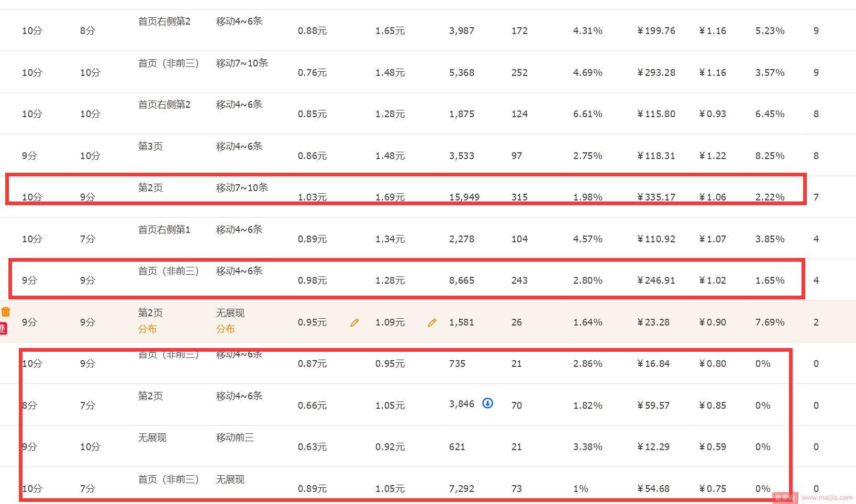Click spend amount ¥16.84
The width and height of the screenshot is (856, 504).
tap(653, 363)
